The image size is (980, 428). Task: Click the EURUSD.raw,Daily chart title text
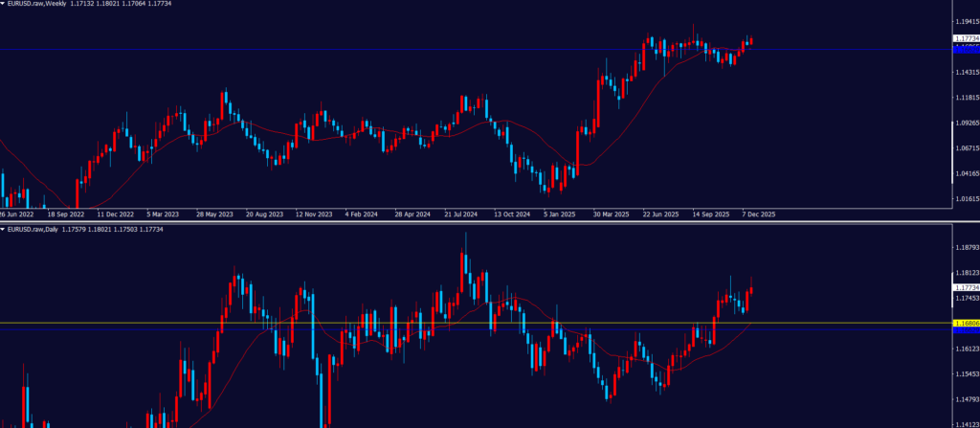click(36, 229)
